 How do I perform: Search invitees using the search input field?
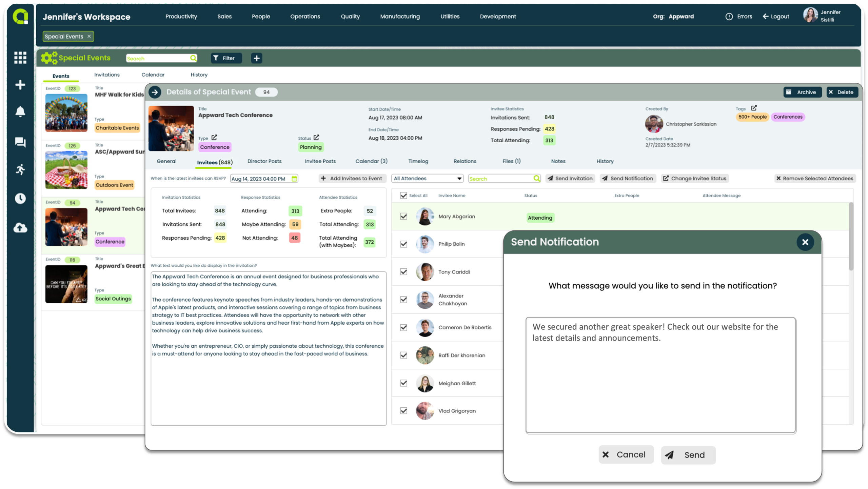[x=502, y=178]
